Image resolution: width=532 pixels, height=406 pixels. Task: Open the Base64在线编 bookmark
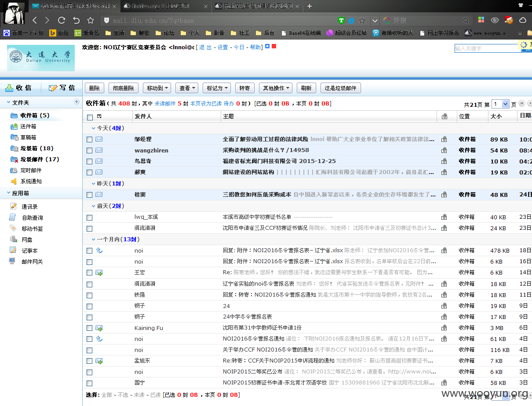[x=301, y=33]
